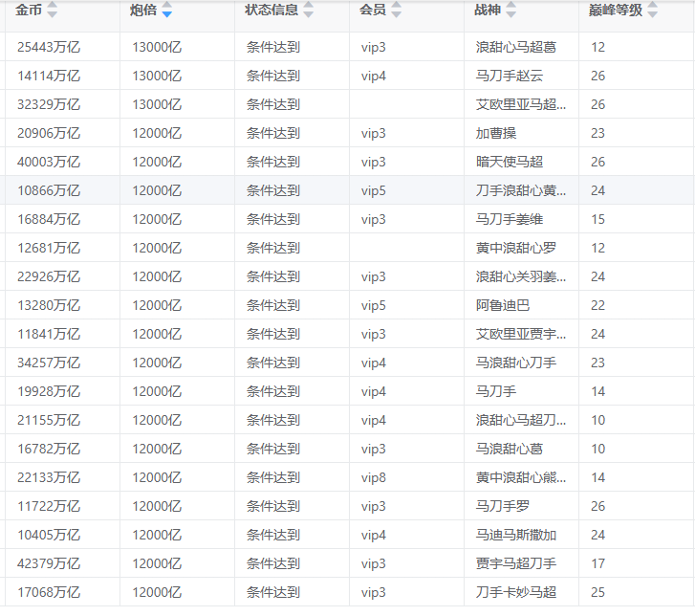The height and width of the screenshot is (616, 695).
Task: Select the 加曹操 cell
Action: coord(496,133)
